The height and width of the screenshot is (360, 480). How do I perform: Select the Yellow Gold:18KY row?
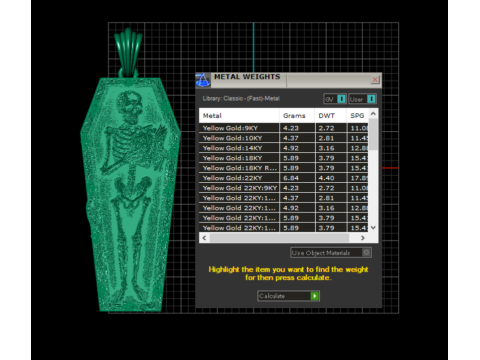pyautogui.click(x=284, y=158)
